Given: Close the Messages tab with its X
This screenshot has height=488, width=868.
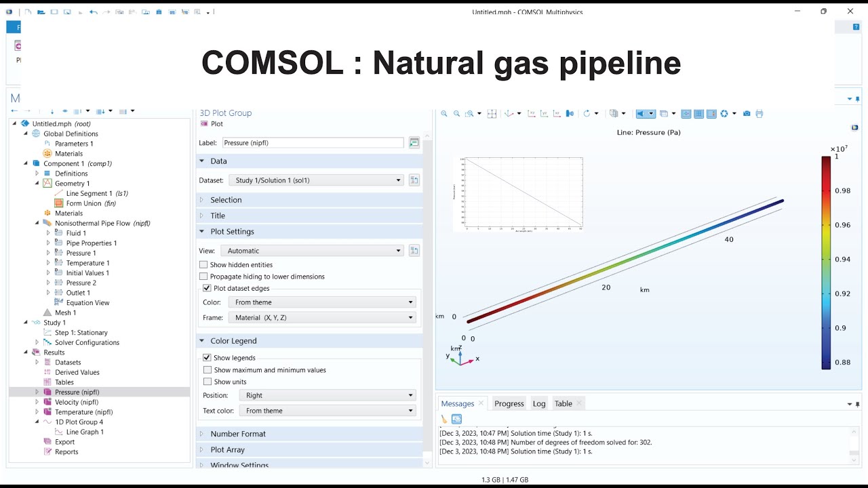Looking at the screenshot, I should 481,403.
